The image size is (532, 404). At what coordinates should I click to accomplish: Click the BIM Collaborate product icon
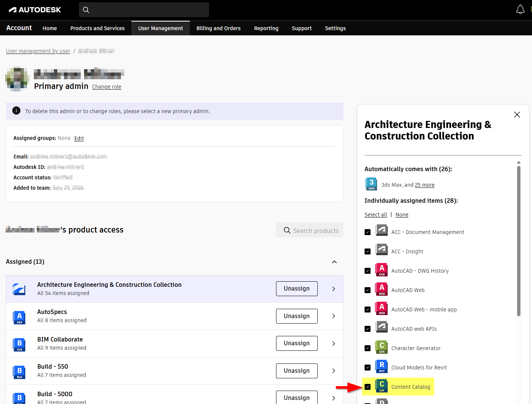(x=19, y=344)
